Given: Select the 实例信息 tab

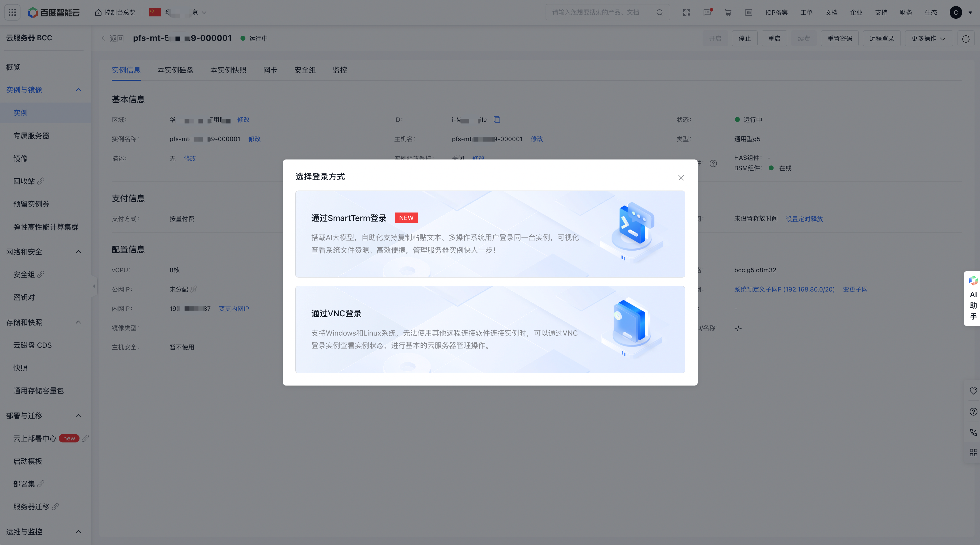Looking at the screenshot, I should [x=126, y=70].
